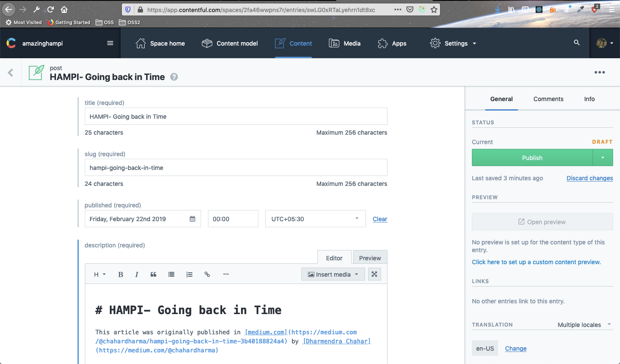Click the set up custom content preview link

(536, 262)
